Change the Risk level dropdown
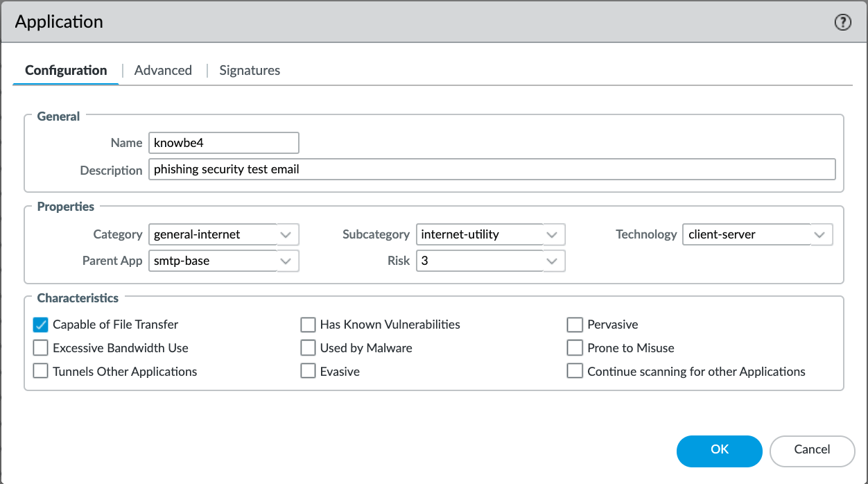Screen dimensions: 868x484 click(553, 261)
